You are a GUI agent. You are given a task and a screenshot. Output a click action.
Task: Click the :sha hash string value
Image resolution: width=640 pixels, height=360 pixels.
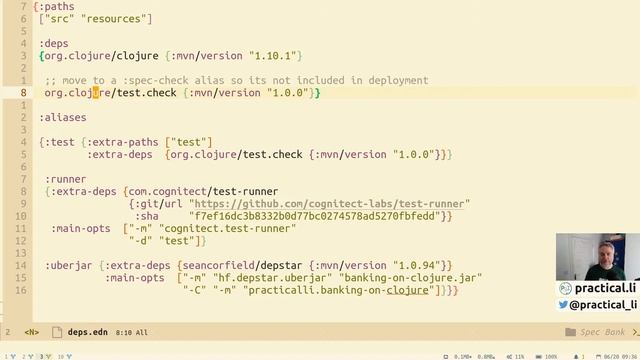(314, 216)
